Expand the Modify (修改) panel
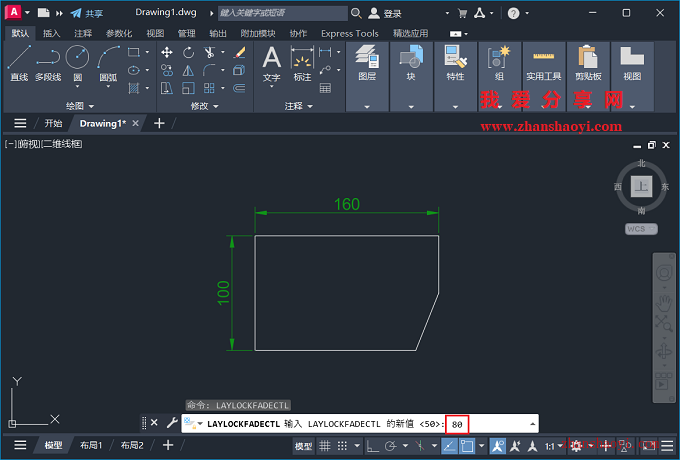This screenshot has width=680, height=460. coord(205,106)
